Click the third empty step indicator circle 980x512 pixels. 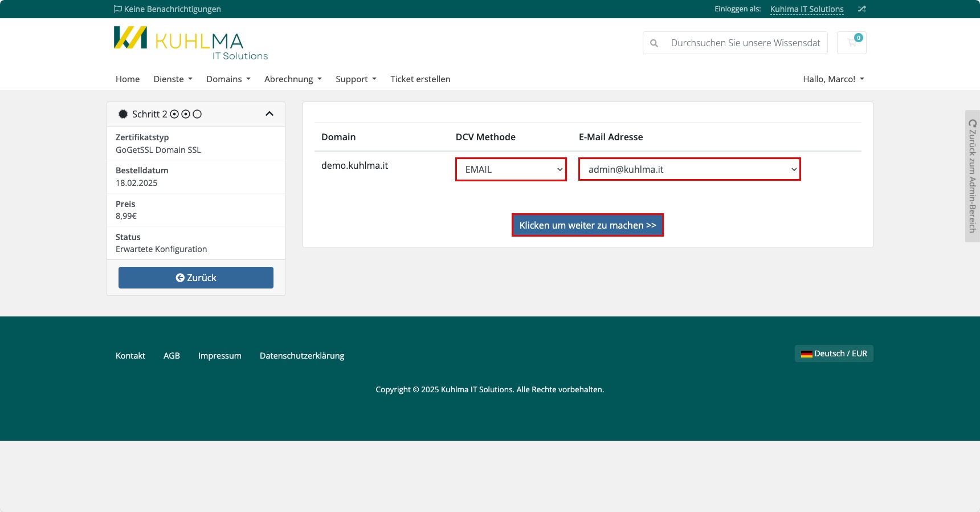pyautogui.click(x=197, y=114)
